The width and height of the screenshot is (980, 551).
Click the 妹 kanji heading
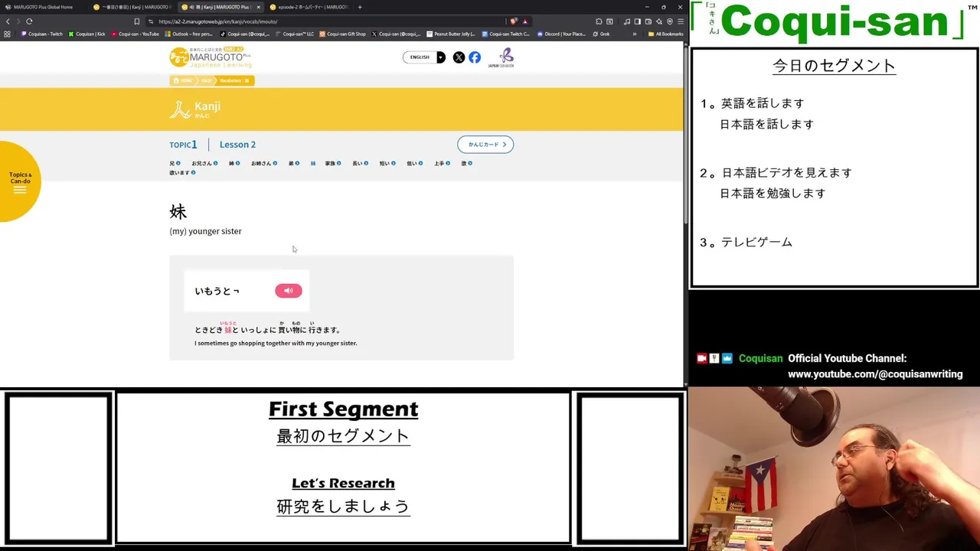pos(178,212)
